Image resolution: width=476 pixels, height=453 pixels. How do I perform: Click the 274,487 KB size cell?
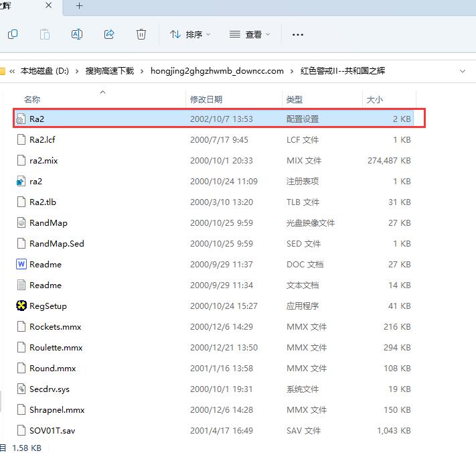coord(389,160)
